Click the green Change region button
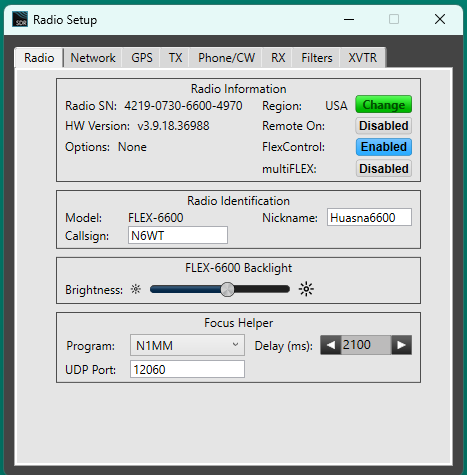Viewport: 467px width, 475px height. pos(384,105)
